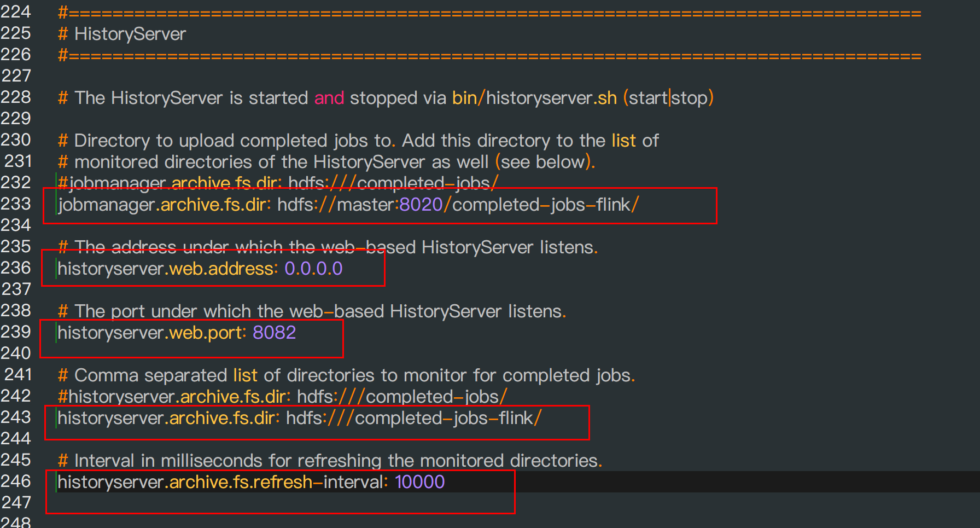Click line number 239 in the gutter

16,332
